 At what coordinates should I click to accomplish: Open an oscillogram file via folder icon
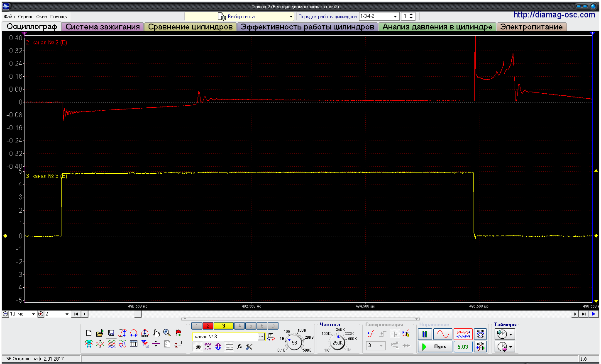click(x=100, y=333)
